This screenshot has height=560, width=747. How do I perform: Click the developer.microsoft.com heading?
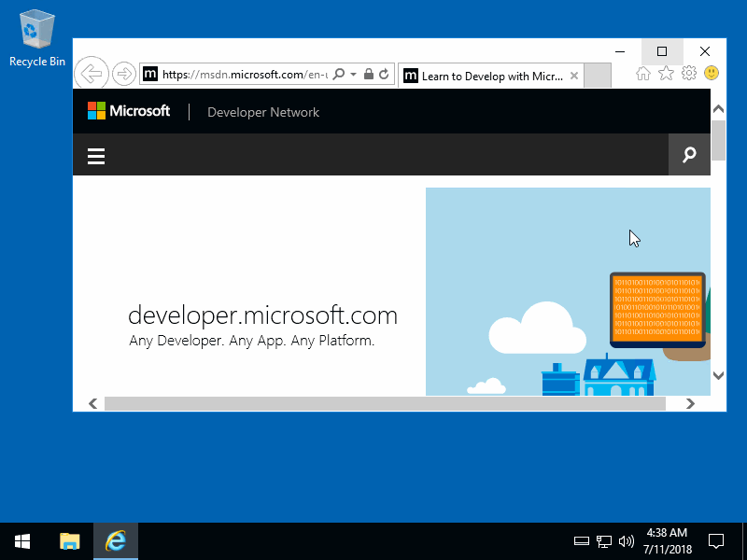pos(262,315)
